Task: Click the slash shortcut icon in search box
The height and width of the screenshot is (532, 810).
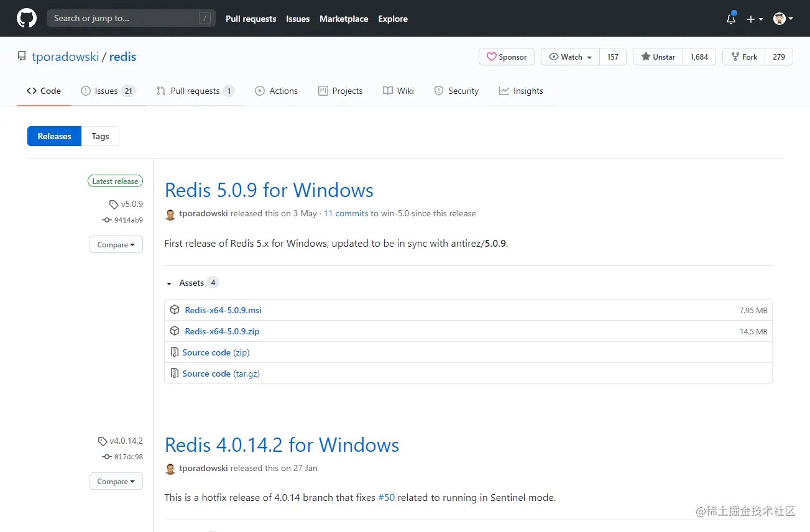Action: 205,19
